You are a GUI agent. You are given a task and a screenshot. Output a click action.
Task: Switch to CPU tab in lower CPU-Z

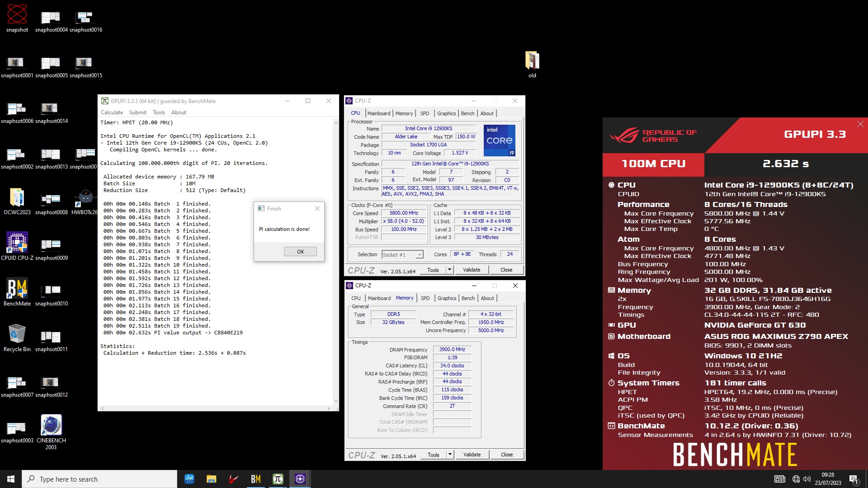coord(356,298)
